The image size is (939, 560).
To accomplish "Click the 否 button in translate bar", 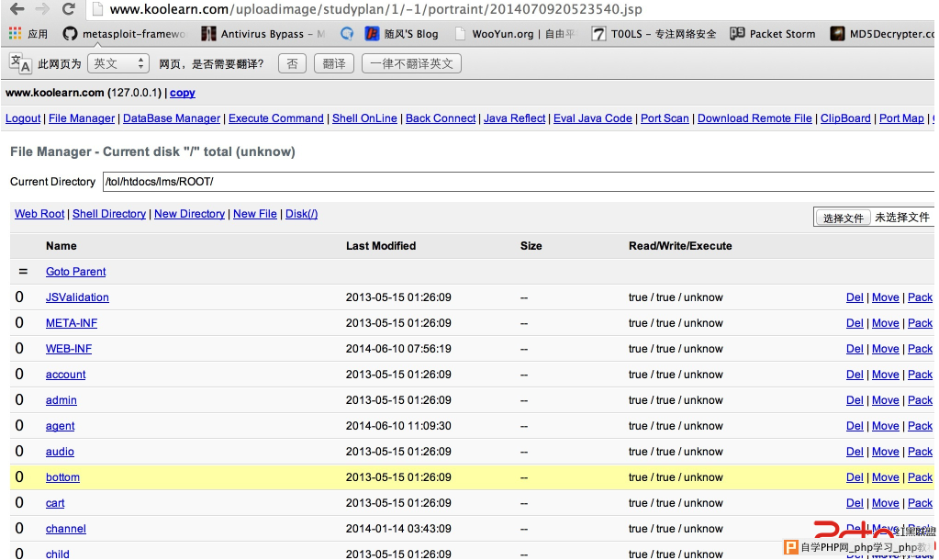I will click(292, 63).
